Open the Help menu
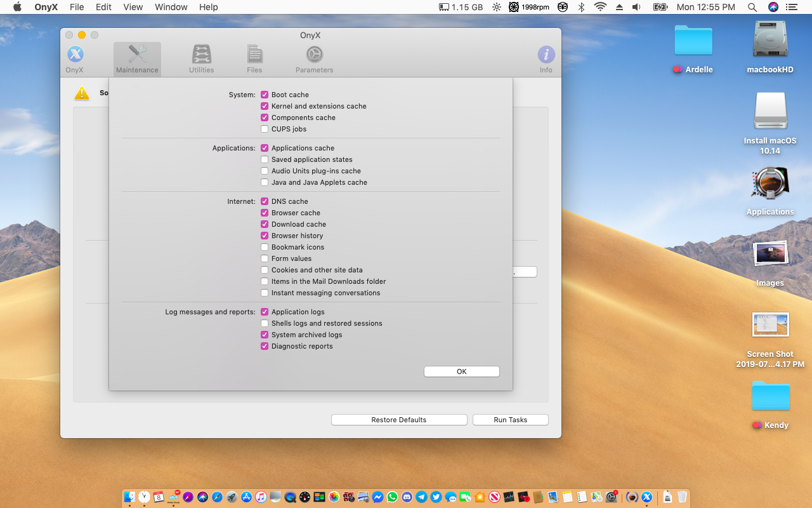 (208, 7)
